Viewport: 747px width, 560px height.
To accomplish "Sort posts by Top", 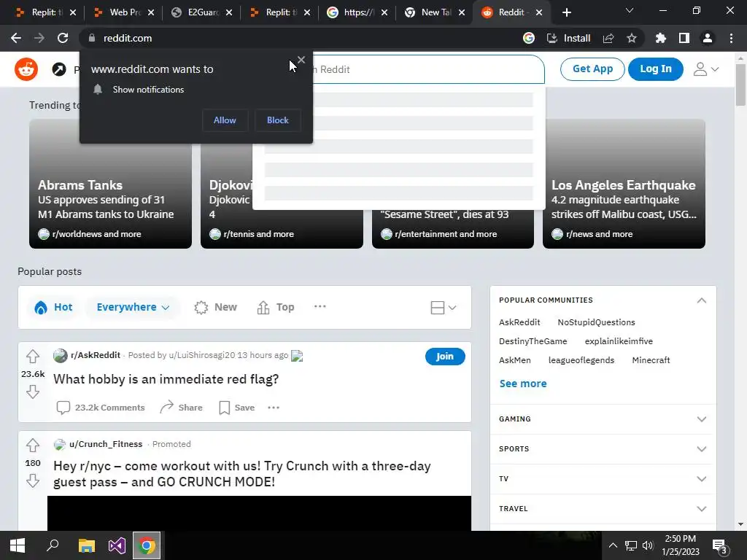I will click(x=275, y=307).
